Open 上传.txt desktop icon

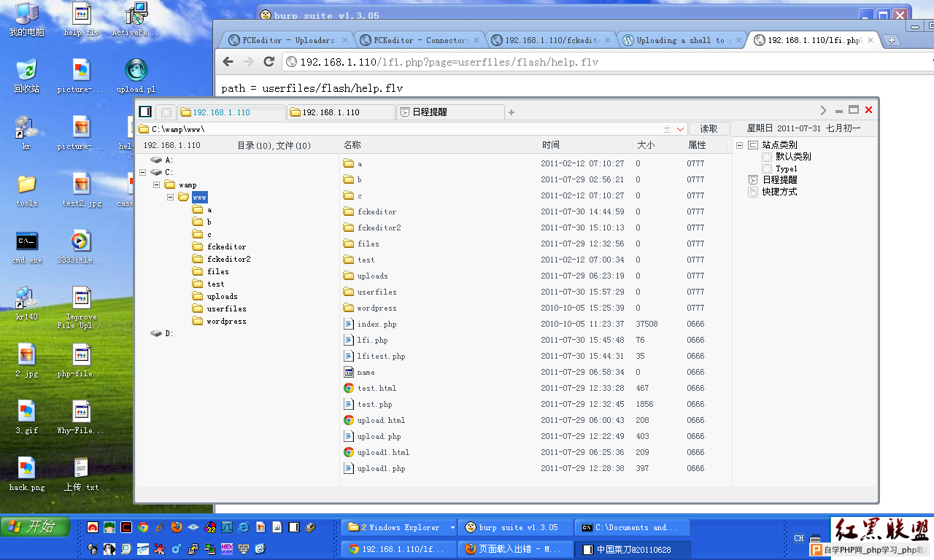(81, 474)
